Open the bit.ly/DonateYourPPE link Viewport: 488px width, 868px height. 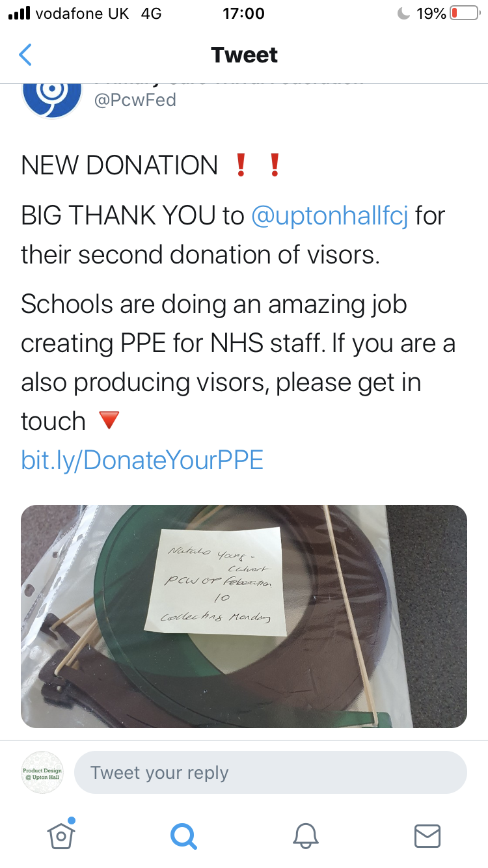(142, 460)
